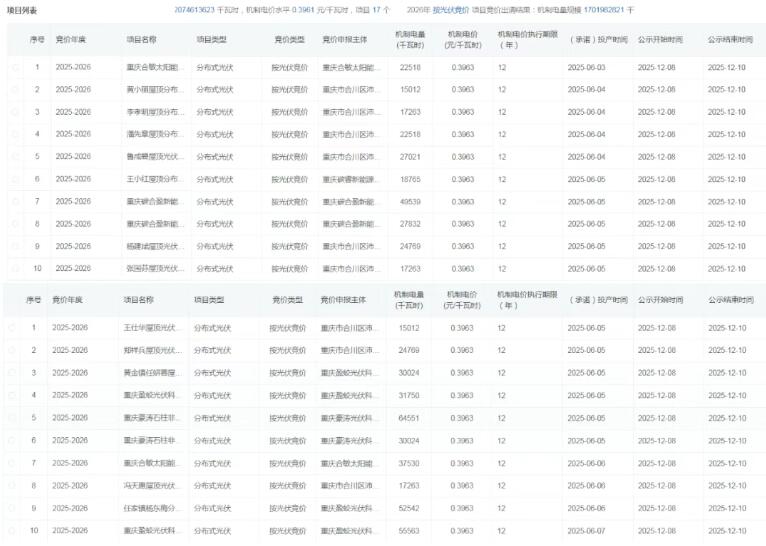
Task: Tick the radio button for 任家镇杨东周分 row
Action: point(12,508)
